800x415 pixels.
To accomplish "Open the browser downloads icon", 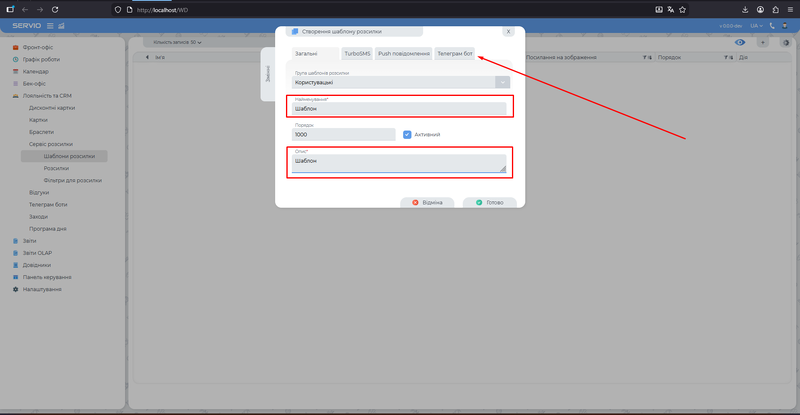I will (x=745, y=9).
